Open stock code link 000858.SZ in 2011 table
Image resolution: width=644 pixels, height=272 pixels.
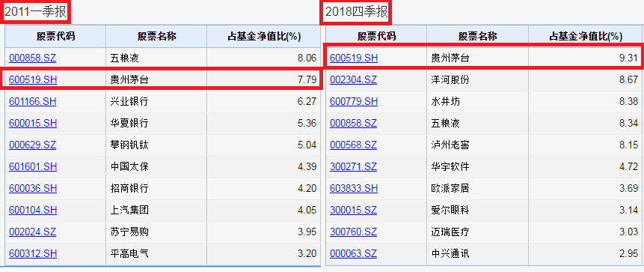pyautogui.click(x=32, y=58)
